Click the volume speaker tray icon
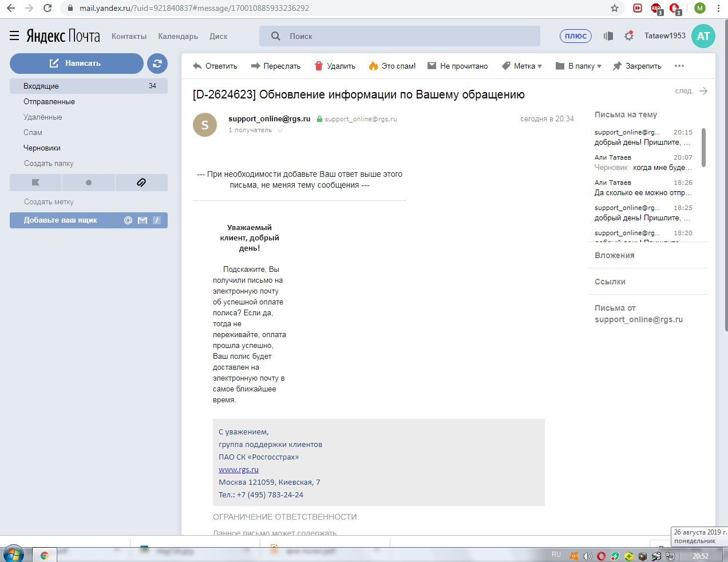Viewport: 728px width, 562px height. click(587, 556)
